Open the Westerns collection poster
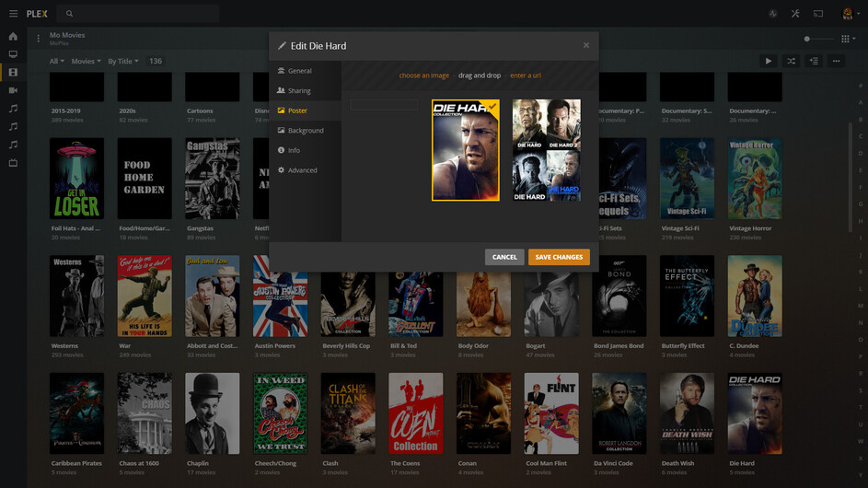This screenshot has height=488, width=868. pyautogui.click(x=76, y=296)
